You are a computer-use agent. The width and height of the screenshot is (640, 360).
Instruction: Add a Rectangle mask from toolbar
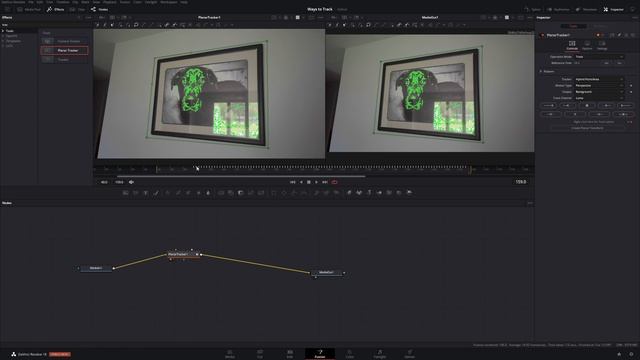coord(274,193)
